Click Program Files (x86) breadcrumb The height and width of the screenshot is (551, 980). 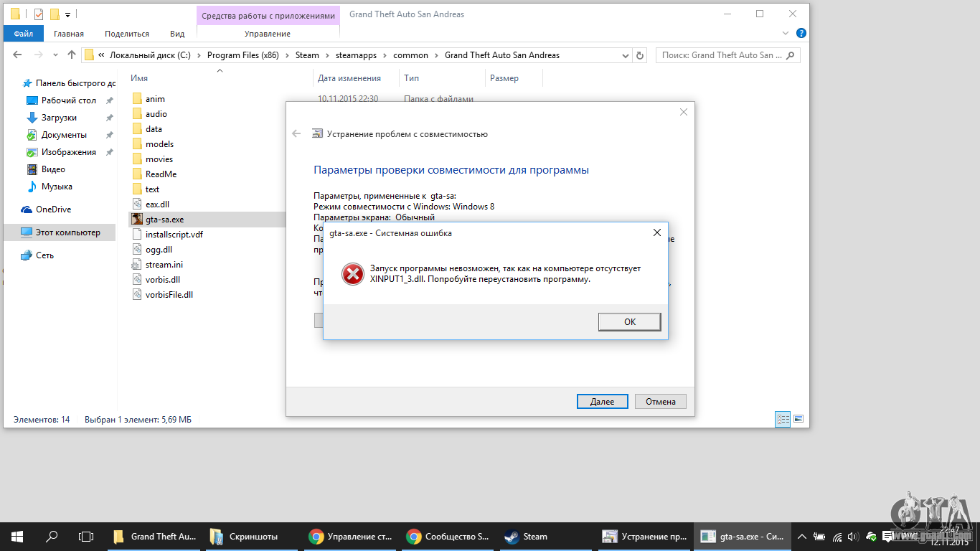pos(242,55)
